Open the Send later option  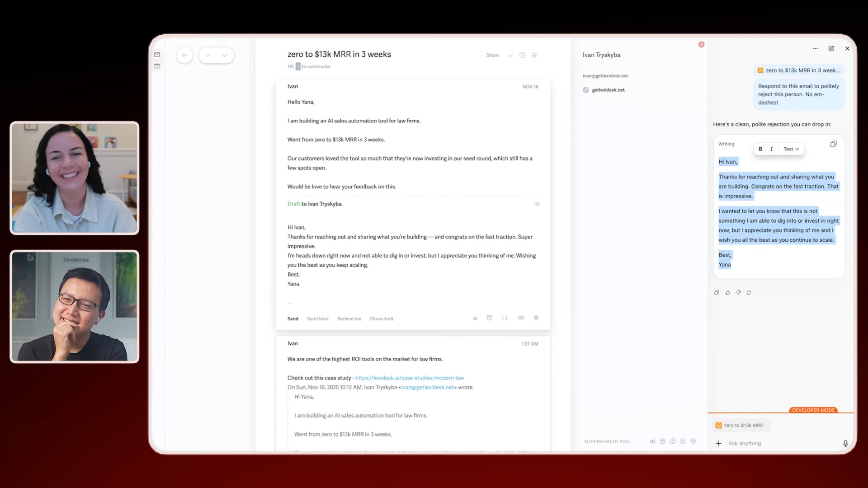click(x=317, y=319)
